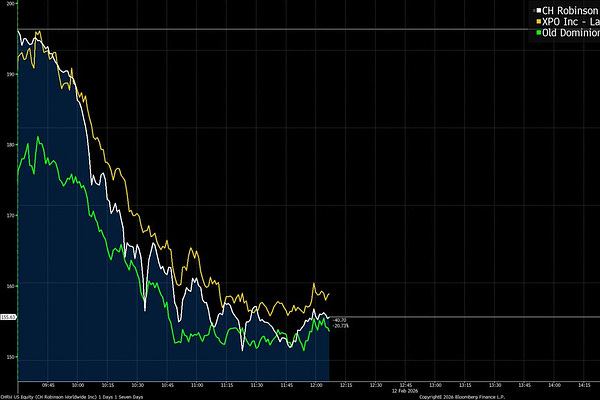Click the 12:15 time axis label

click(346, 385)
